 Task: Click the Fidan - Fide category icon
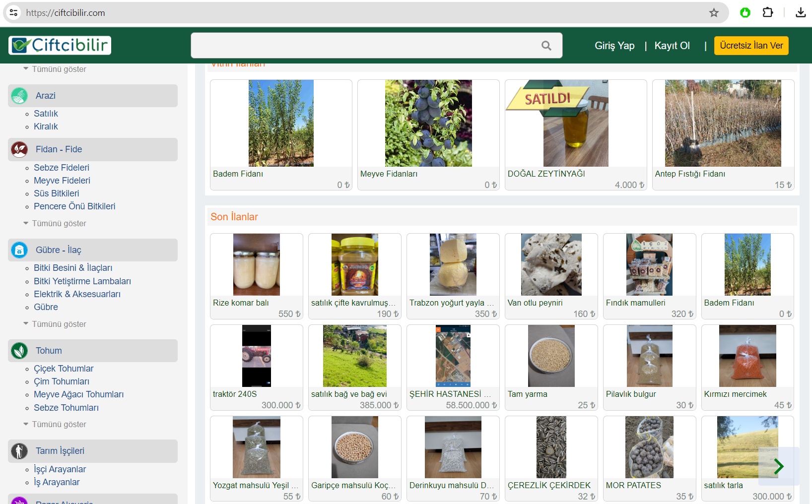(19, 149)
